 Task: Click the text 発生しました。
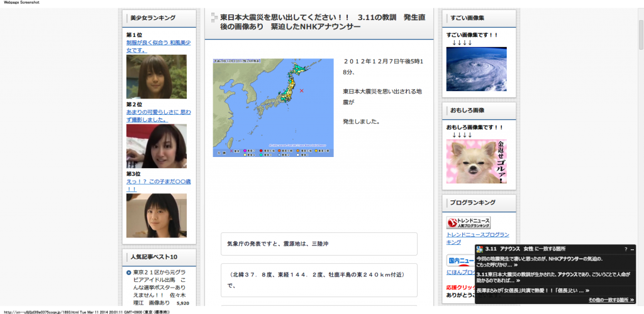(x=362, y=122)
